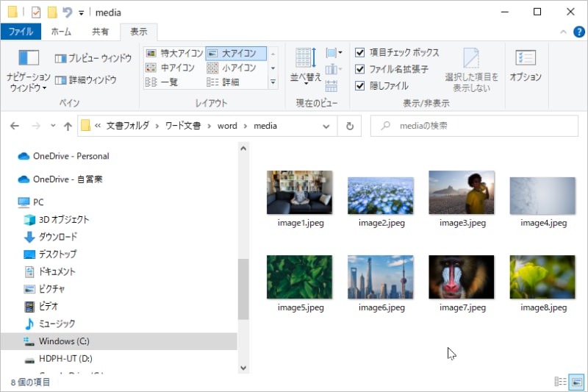The image size is (588, 392).
Task: Select OneDrive - 自営業 in navigation pane
Action: pyautogui.click(x=60, y=179)
